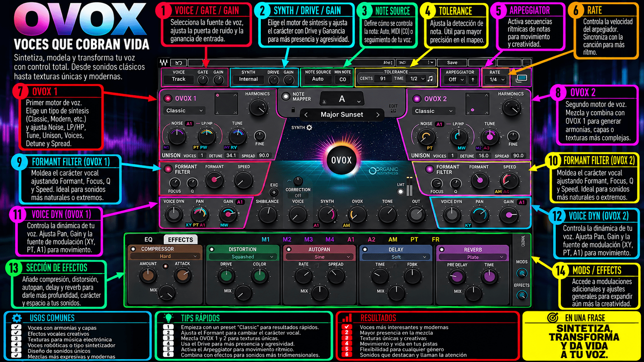The height and width of the screenshot is (362, 644).
Task: Open the Note Mapper key A dropdown
Action: 342,99
